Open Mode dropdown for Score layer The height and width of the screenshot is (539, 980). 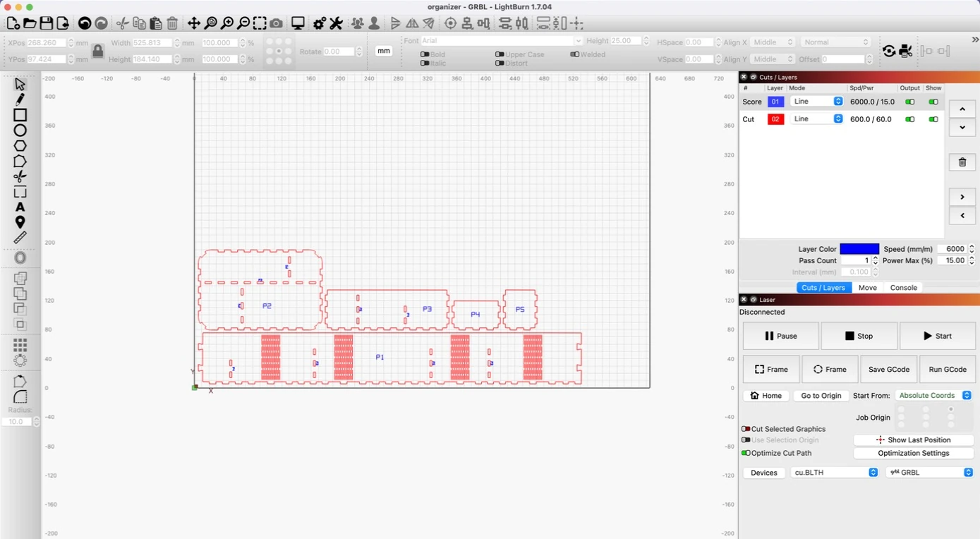coord(817,102)
